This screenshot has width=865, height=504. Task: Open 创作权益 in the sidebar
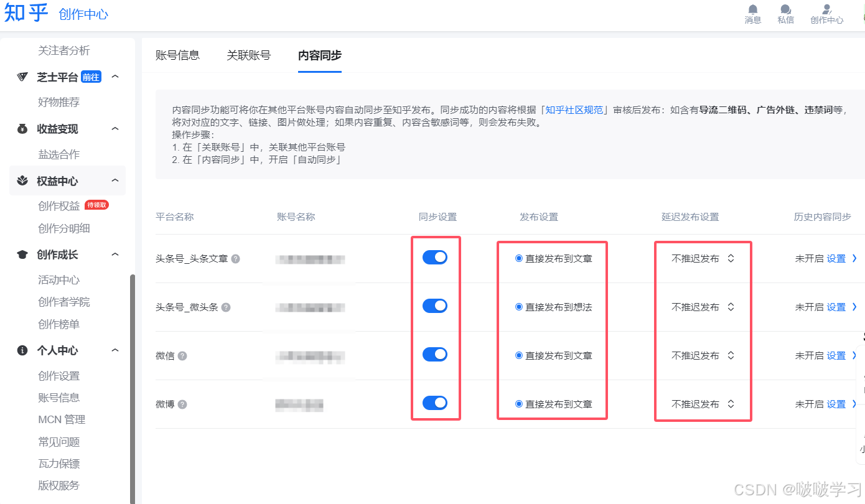[x=58, y=206]
